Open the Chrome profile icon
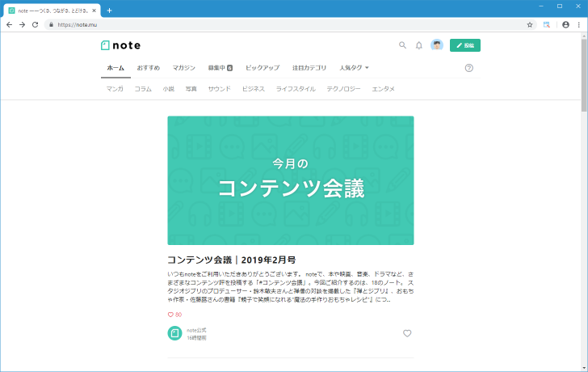Image resolution: width=588 pixels, height=372 pixels. tap(566, 25)
